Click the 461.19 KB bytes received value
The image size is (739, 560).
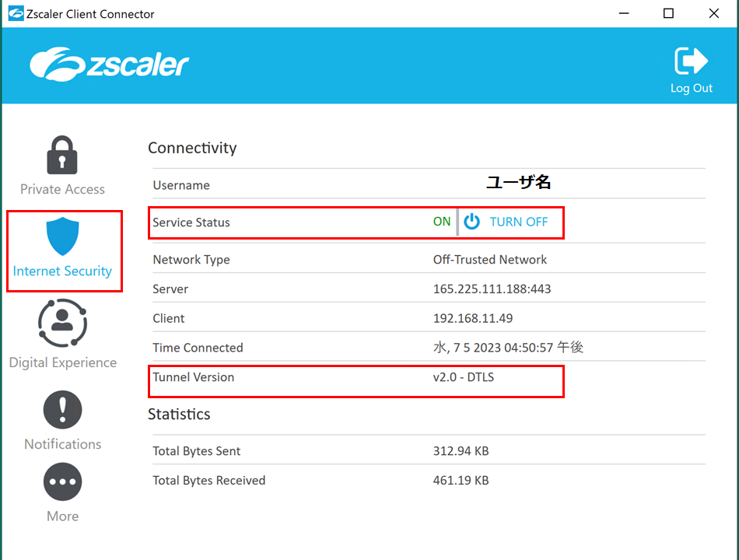(461, 481)
